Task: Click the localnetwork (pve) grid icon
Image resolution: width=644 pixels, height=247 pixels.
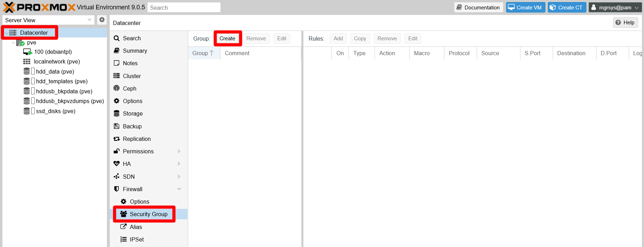Action: pyautogui.click(x=27, y=62)
